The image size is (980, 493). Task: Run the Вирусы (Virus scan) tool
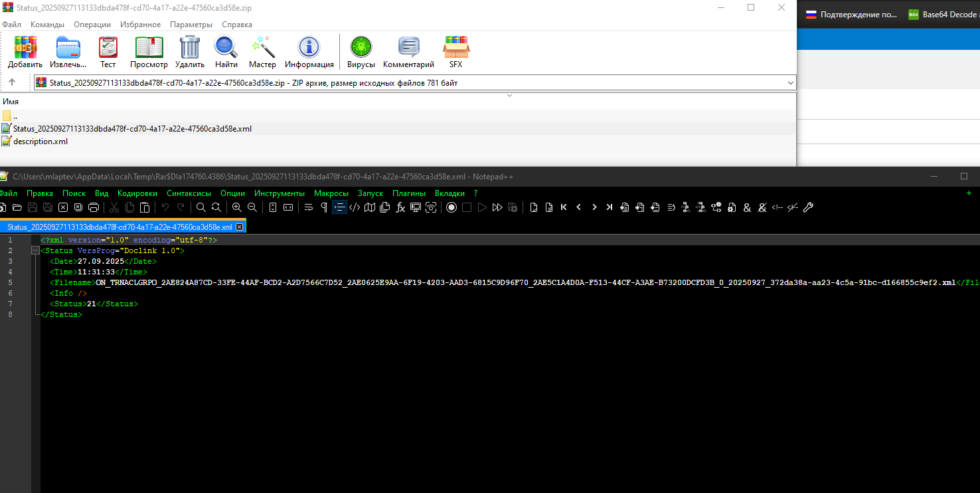(361, 52)
